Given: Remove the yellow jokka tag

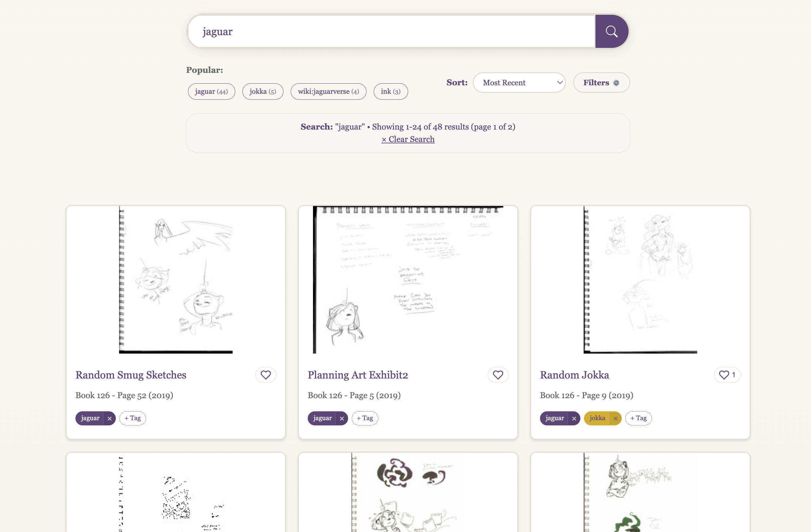Looking at the screenshot, I should 615,418.
